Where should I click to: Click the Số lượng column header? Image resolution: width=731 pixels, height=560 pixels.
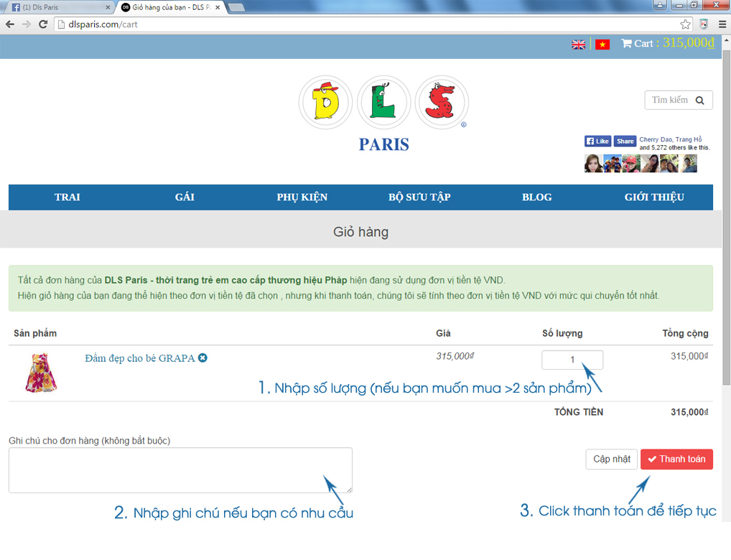pos(562,333)
